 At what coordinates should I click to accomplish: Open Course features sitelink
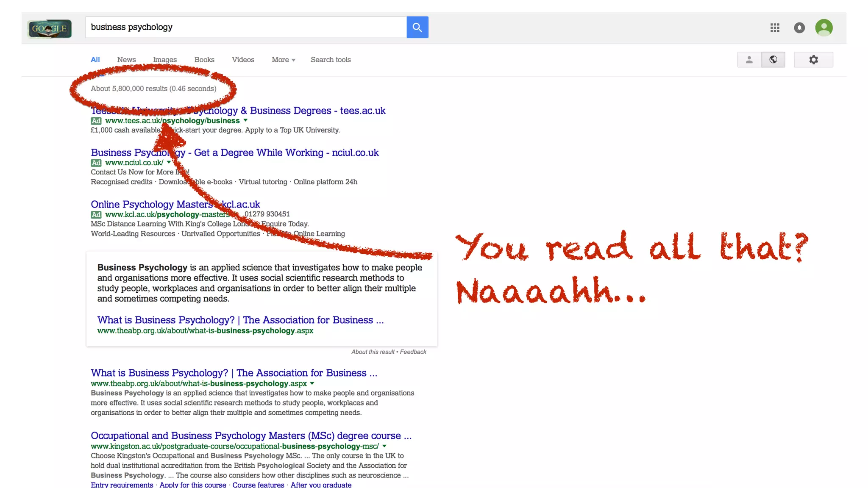pos(258,485)
